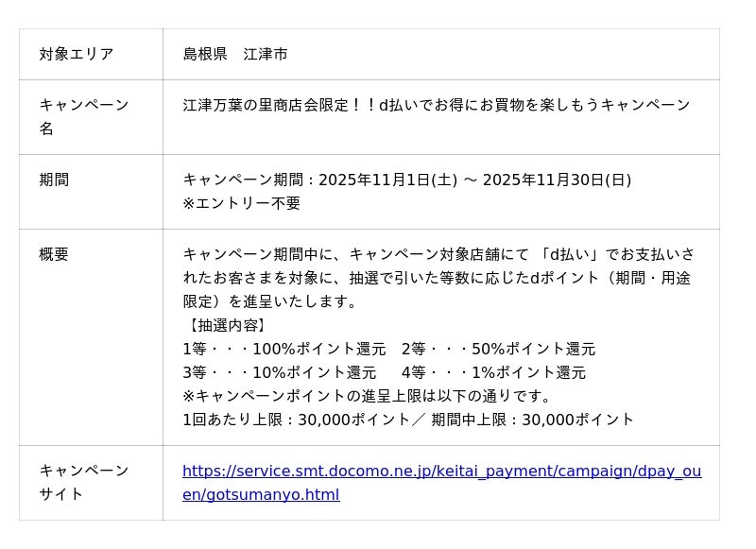
Task: Click the 2等 50%ポイント還元 text
Action: pos(498,349)
